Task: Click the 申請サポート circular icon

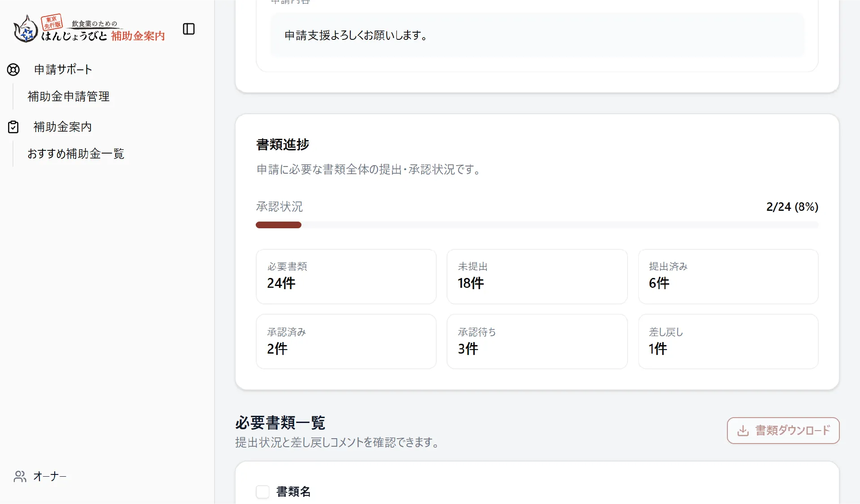Action: point(13,69)
